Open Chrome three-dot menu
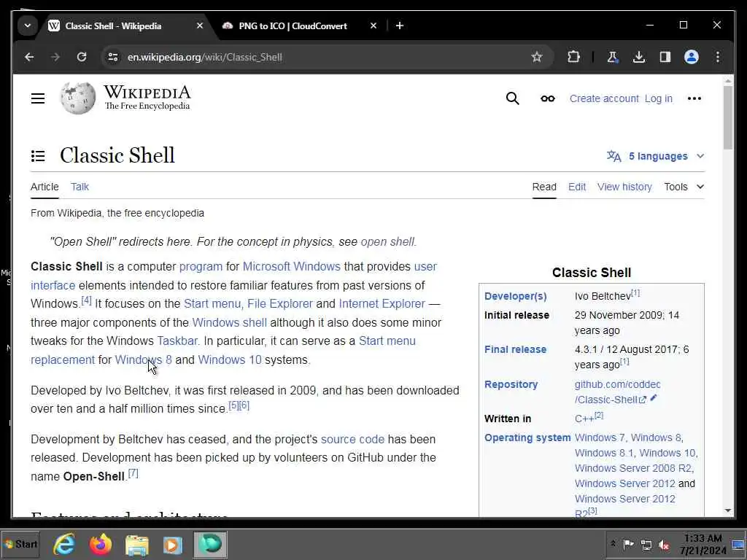This screenshot has height=560, width=747. [718, 57]
